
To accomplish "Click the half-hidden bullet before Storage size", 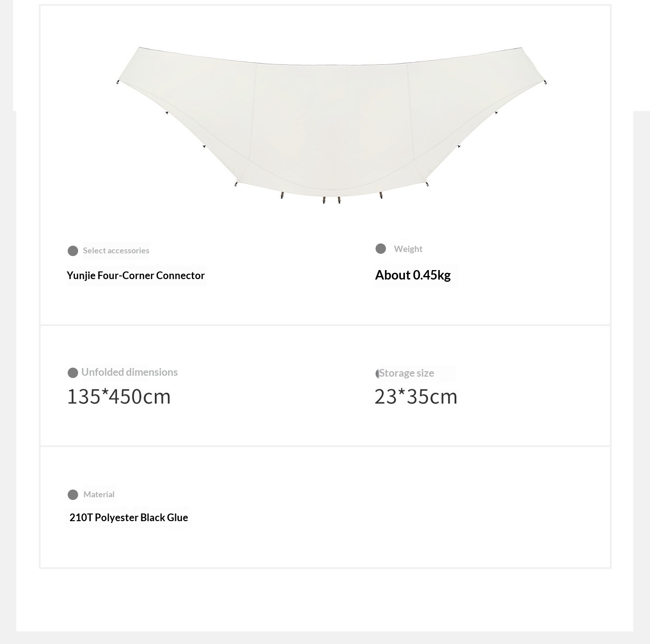I will click(377, 373).
